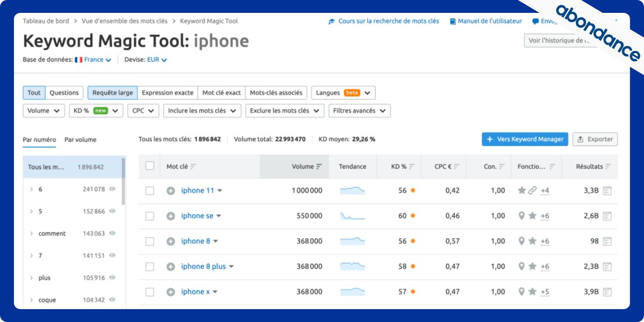Viewport: 644px width, 322px height.
Task: View SERP results icon for iphone 11
Action: (x=607, y=191)
